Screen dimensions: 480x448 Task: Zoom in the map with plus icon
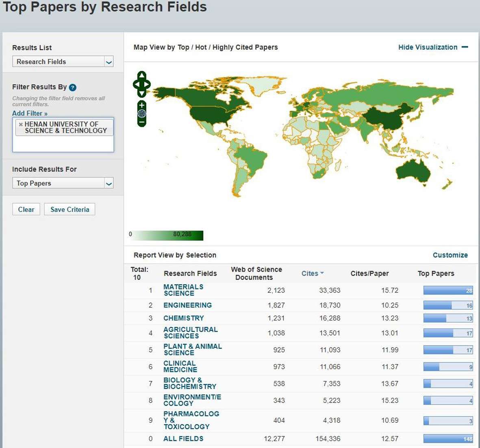[x=142, y=105]
